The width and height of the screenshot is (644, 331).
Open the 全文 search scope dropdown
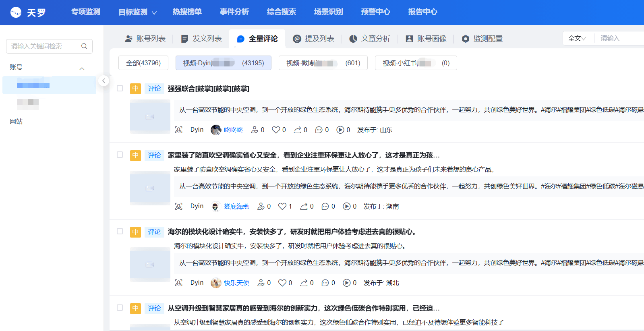(x=577, y=38)
